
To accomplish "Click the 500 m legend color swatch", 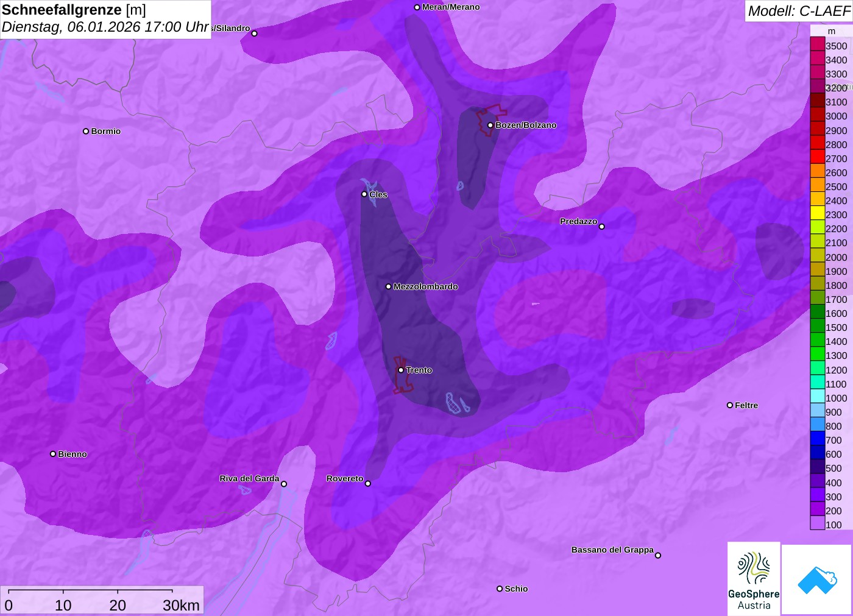I will click(x=818, y=466).
